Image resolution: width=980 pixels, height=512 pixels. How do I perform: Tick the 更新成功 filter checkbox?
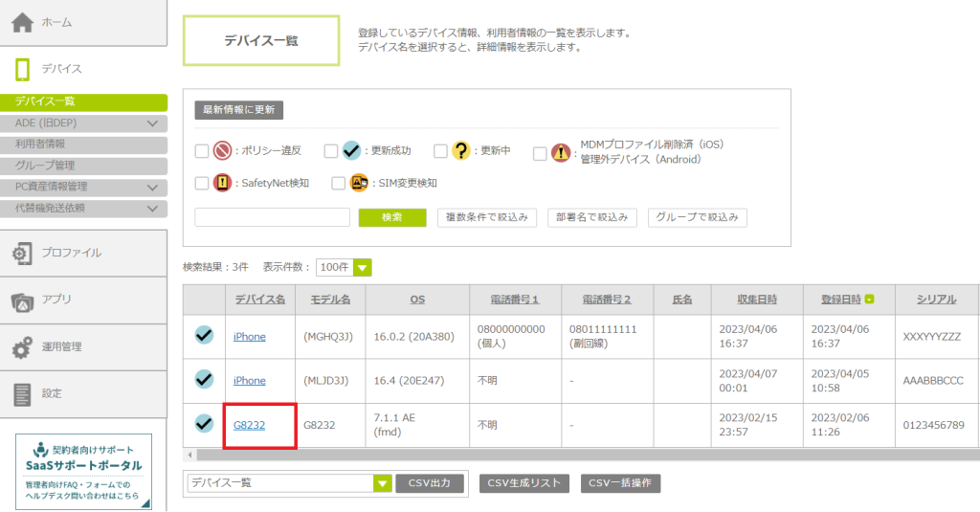[x=330, y=151]
